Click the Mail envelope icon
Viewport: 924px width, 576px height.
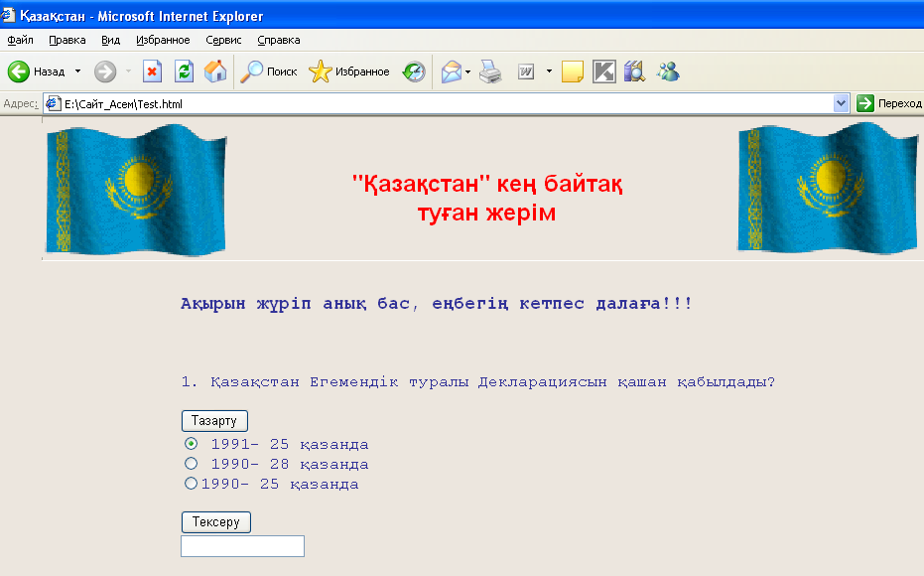[x=452, y=72]
